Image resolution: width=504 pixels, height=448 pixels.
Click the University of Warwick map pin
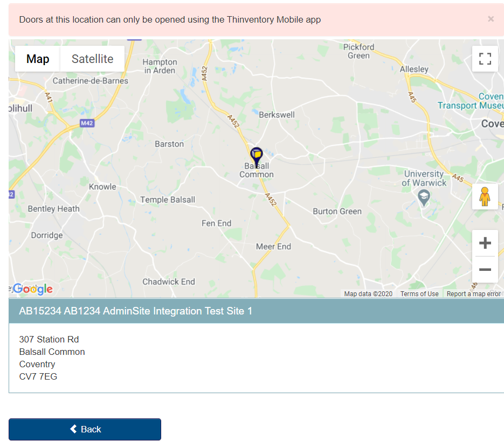(424, 197)
